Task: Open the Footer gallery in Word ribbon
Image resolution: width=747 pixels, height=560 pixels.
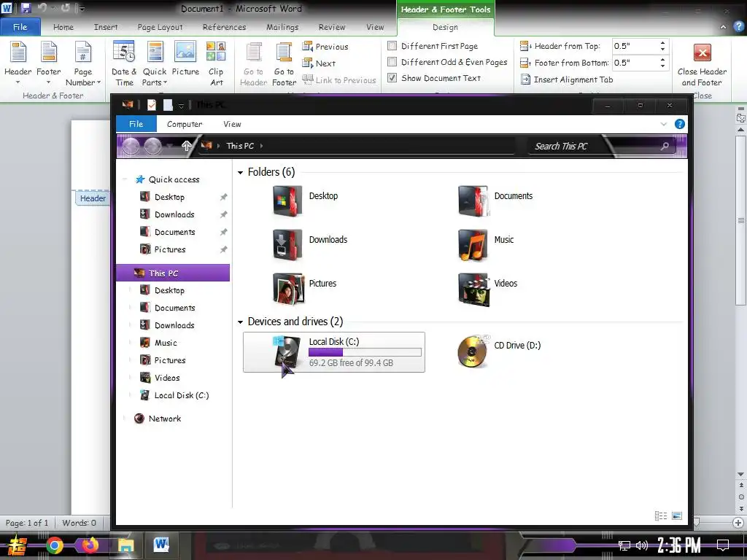Action: pyautogui.click(x=49, y=63)
